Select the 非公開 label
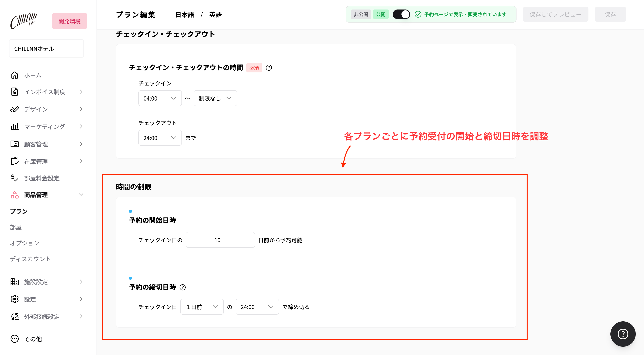The image size is (644, 355). [x=361, y=14]
